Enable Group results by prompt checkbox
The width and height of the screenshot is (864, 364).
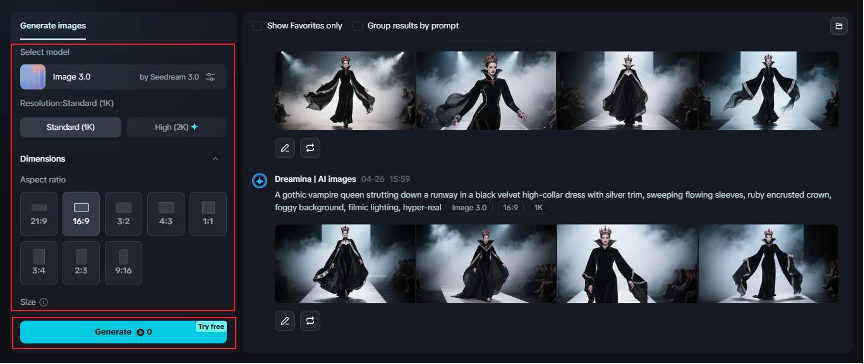(358, 26)
